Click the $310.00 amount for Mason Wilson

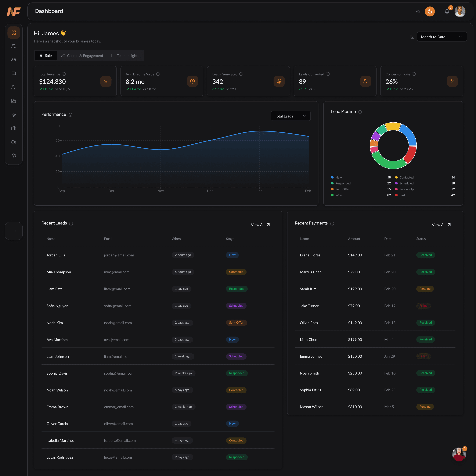click(x=355, y=407)
